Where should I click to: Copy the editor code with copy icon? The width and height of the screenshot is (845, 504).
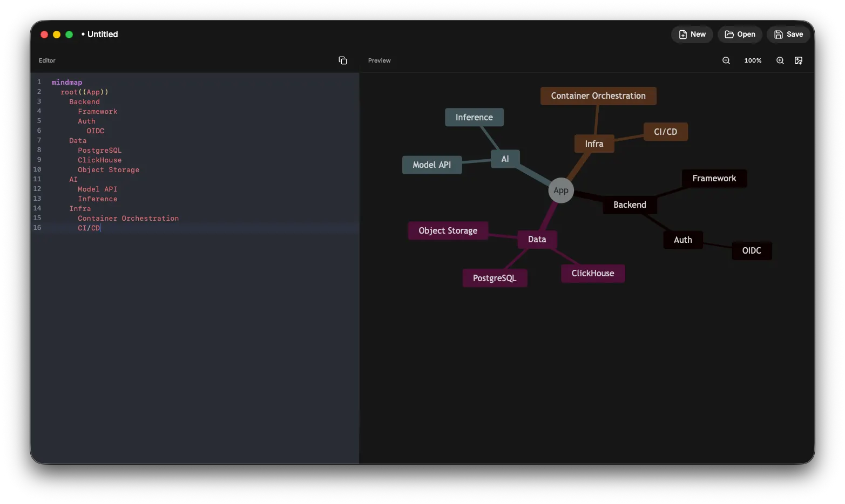pos(342,60)
